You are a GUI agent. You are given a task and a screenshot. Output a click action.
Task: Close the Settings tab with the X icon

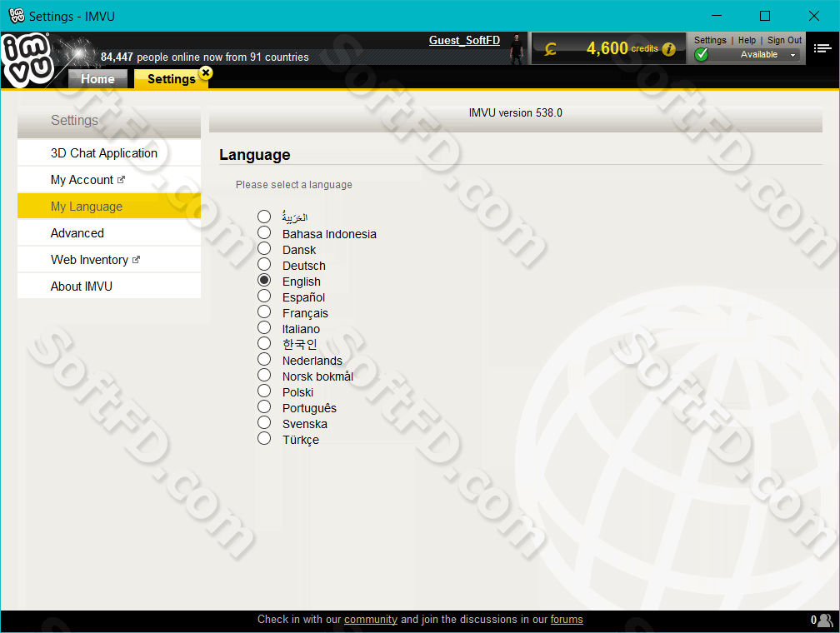coord(206,72)
